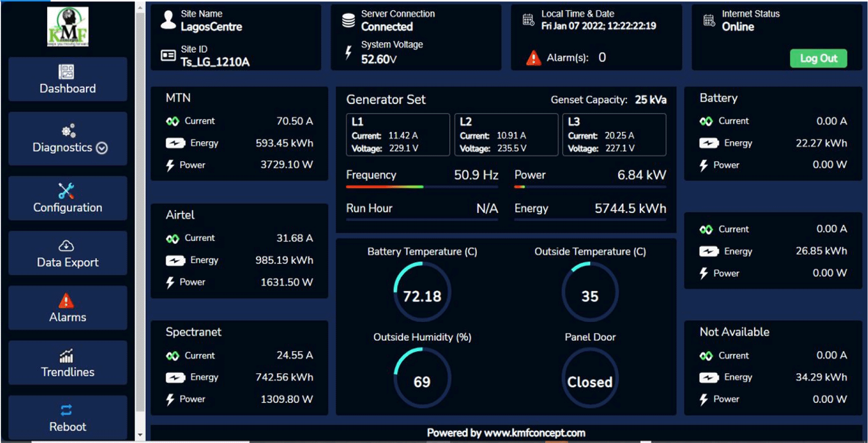This screenshot has width=868, height=443.
Task: Open the Data Export page
Action: point(67,253)
